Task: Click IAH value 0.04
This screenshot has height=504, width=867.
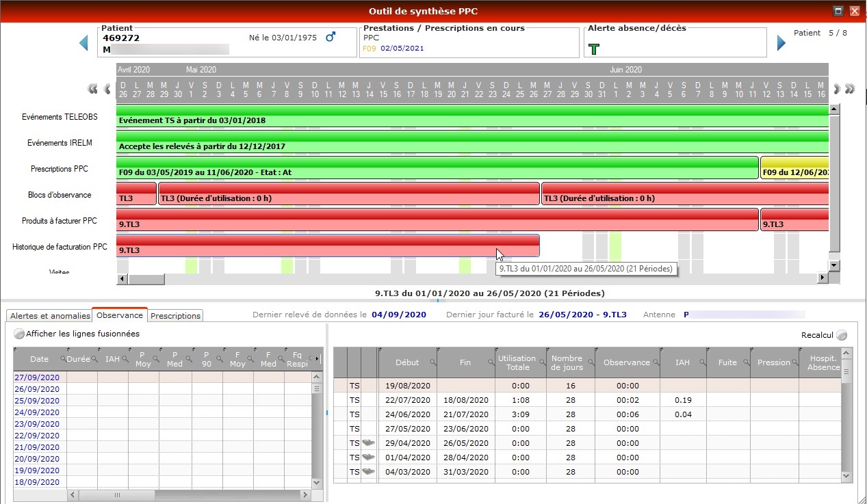Action: (682, 414)
